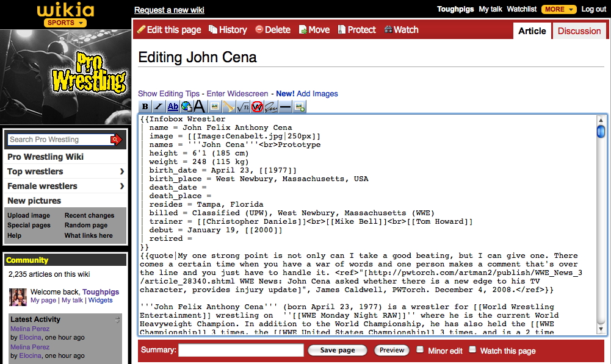Viewport: 611px width, 364px height.
Task: Open Widgets link
Action: (x=100, y=300)
